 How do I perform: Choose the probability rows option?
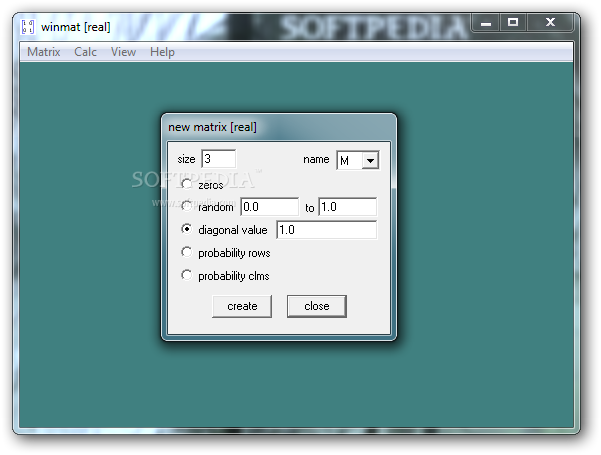tap(186, 252)
